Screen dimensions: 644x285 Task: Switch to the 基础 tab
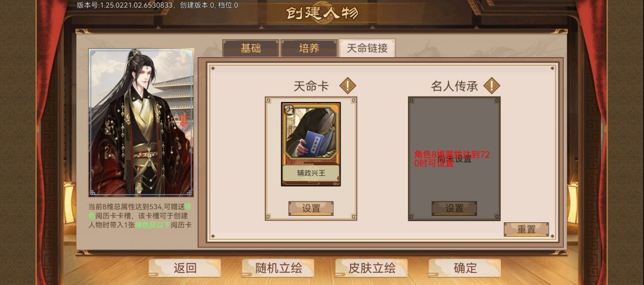[x=250, y=48]
